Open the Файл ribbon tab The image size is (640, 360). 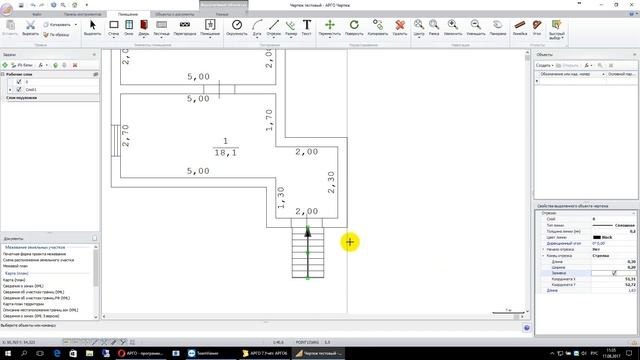37,14
